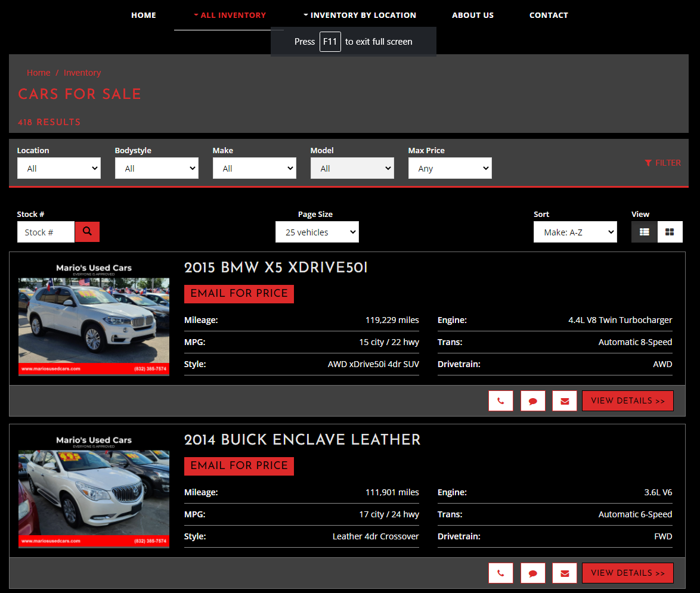Click Inventory breadcrumb link
This screenshot has height=593, width=700.
82,73
